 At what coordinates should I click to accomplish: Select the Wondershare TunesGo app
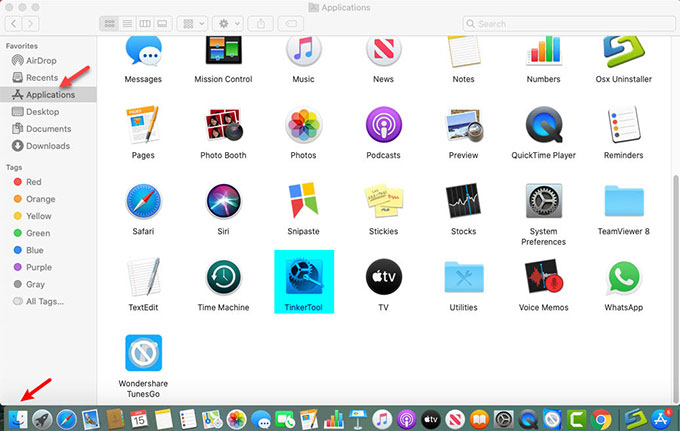click(x=143, y=353)
